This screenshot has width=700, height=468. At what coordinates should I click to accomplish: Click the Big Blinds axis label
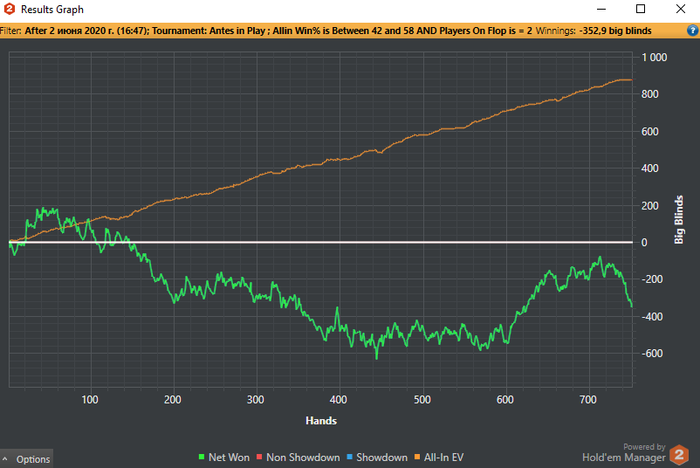tap(679, 220)
